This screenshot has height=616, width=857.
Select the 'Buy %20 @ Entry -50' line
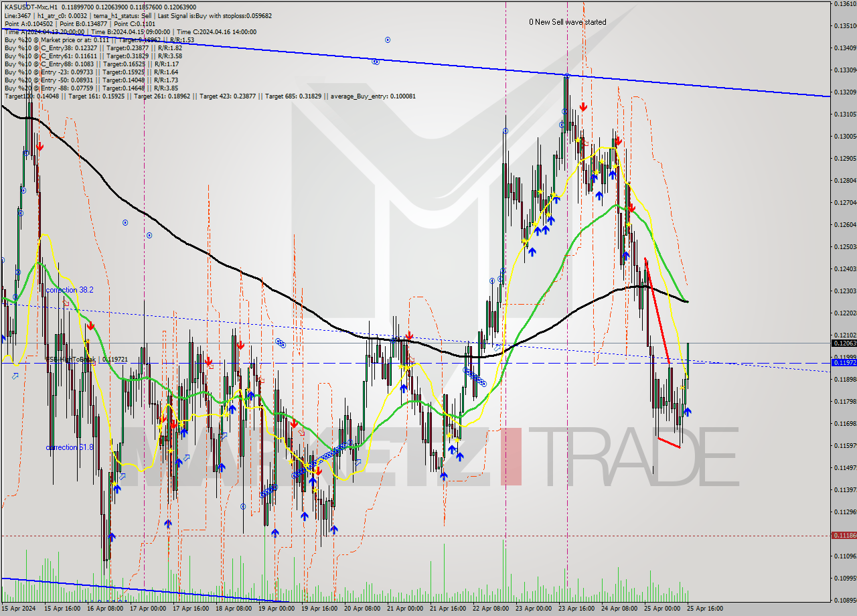pyautogui.click(x=91, y=80)
